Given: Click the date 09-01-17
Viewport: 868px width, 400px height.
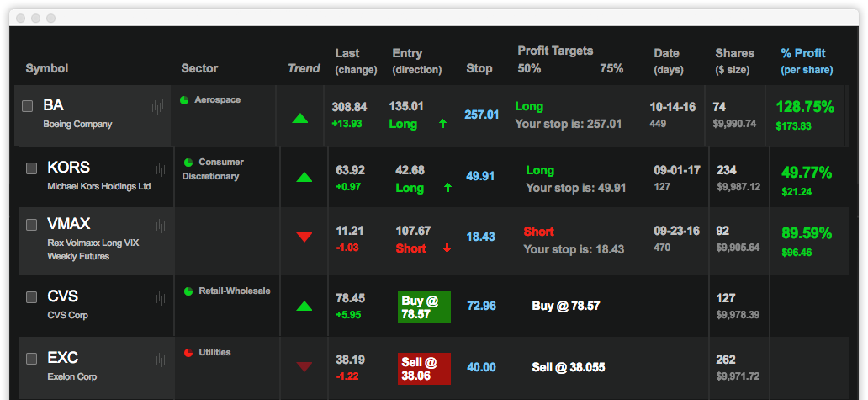Looking at the screenshot, I should [677, 171].
